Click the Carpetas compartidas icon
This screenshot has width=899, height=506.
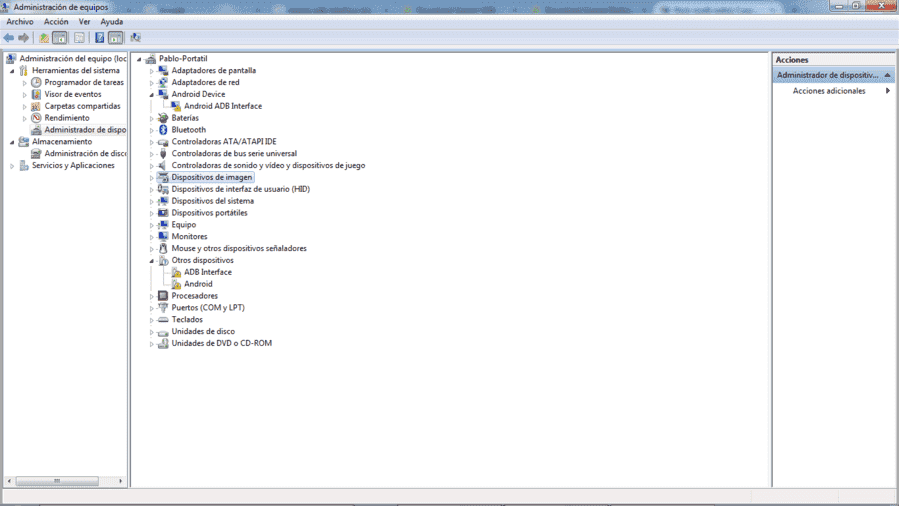(x=36, y=107)
